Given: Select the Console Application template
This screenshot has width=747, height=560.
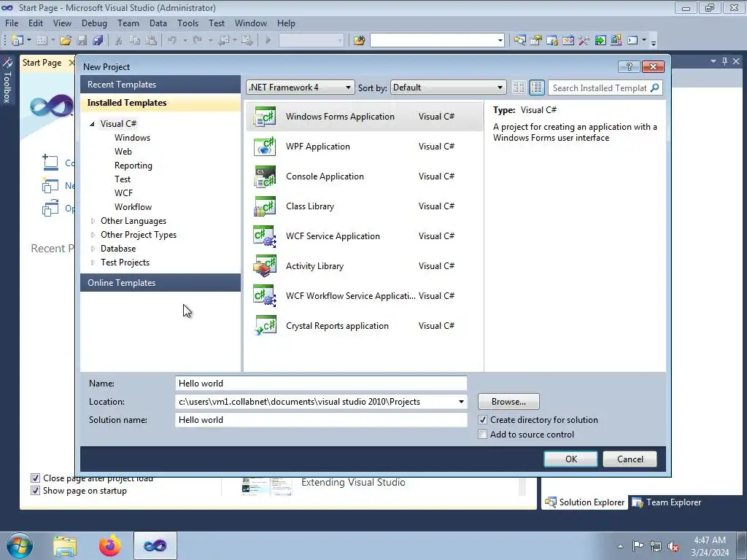Looking at the screenshot, I should pyautogui.click(x=365, y=176).
